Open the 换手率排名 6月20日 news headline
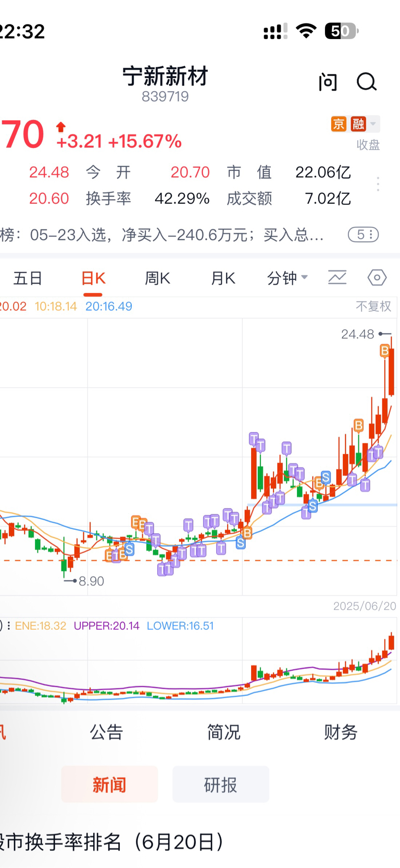The width and height of the screenshot is (400, 868). 112,842
